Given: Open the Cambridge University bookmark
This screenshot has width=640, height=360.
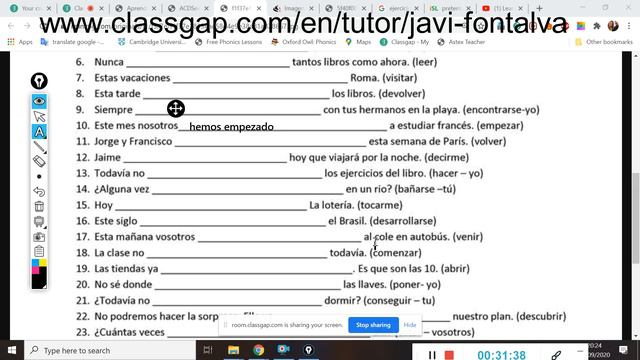Looking at the screenshot, I should (x=152, y=42).
